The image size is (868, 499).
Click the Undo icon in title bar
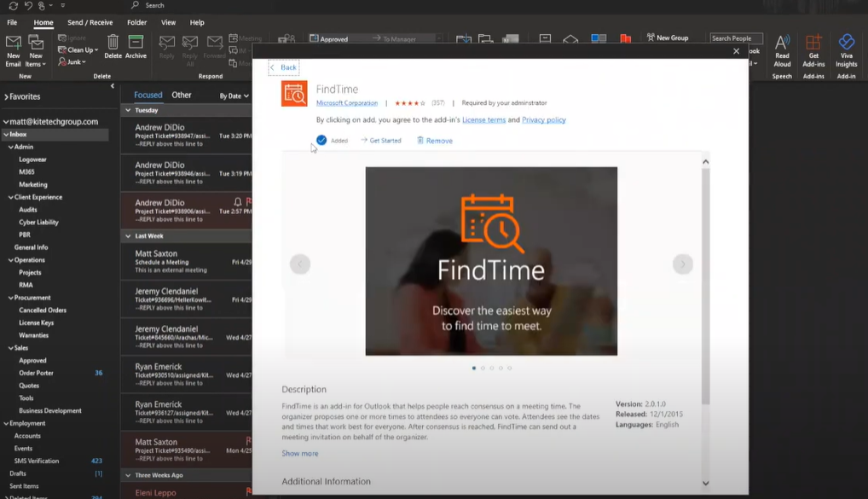(28, 5)
